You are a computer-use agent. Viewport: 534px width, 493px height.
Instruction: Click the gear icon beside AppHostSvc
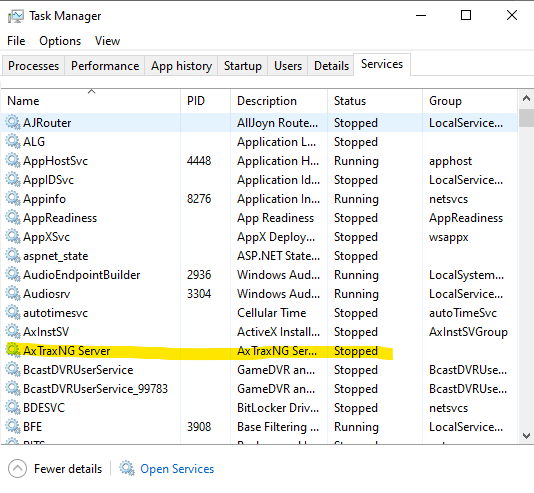tap(13, 161)
